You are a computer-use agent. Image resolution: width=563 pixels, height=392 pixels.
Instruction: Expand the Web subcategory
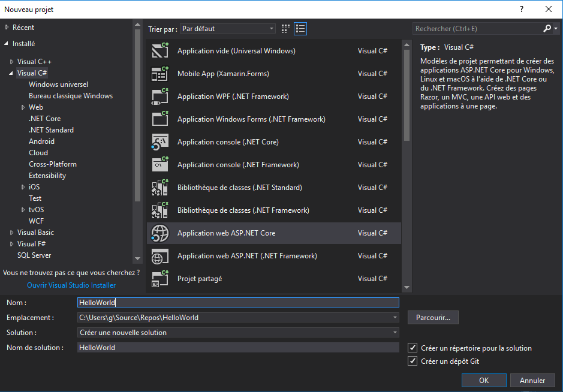tap(23, 107)
